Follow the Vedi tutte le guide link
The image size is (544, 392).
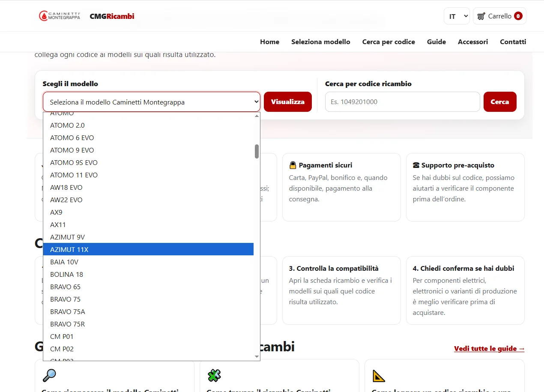(x=490, y=349)
